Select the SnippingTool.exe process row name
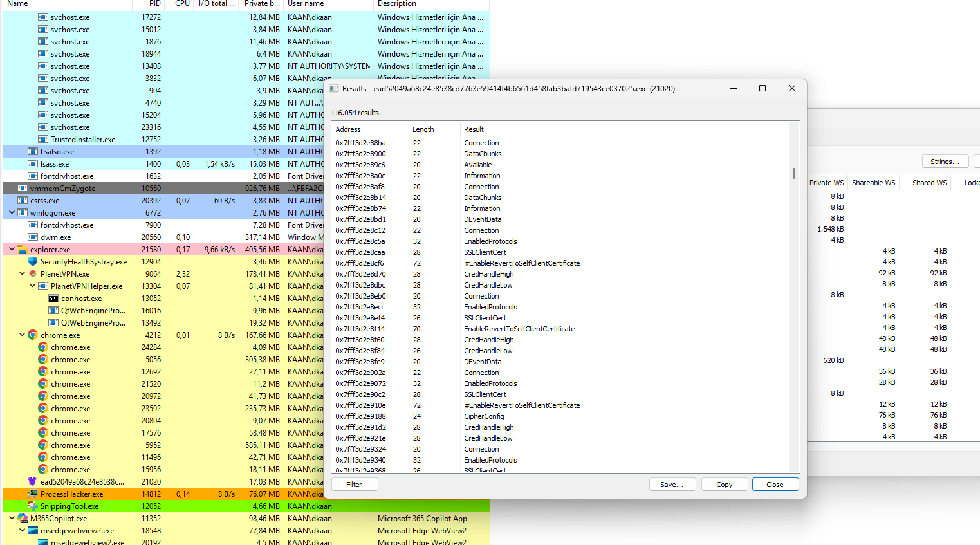The width and height of the screenshot is (980, 545). [69, 506]
